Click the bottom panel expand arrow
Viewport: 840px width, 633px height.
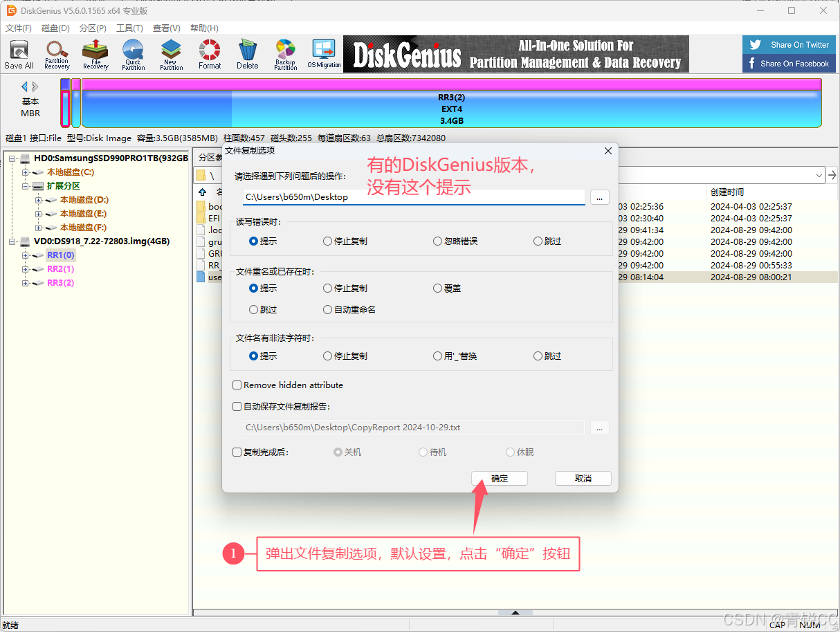pos(515,613)
